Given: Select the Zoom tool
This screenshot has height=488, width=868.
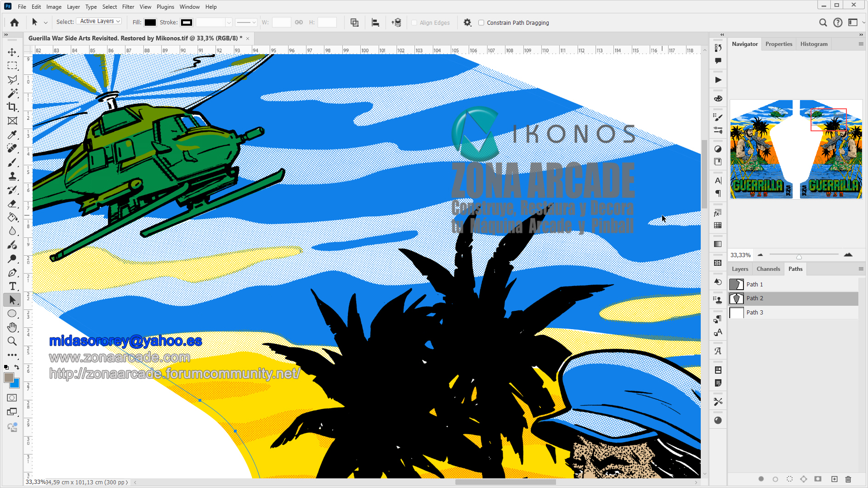Looking at the screenshot, I should pyautogui.click(x=12, y=341).
